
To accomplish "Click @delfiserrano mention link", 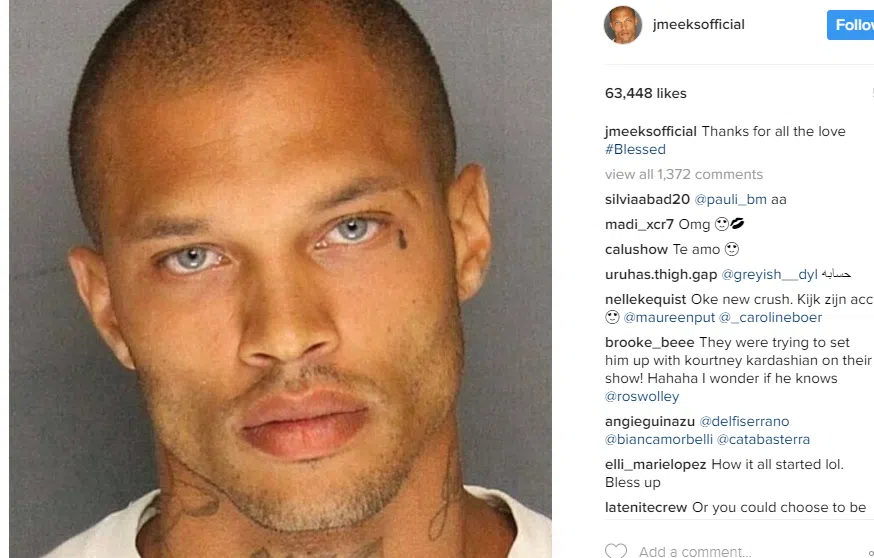I will point(744,422).
